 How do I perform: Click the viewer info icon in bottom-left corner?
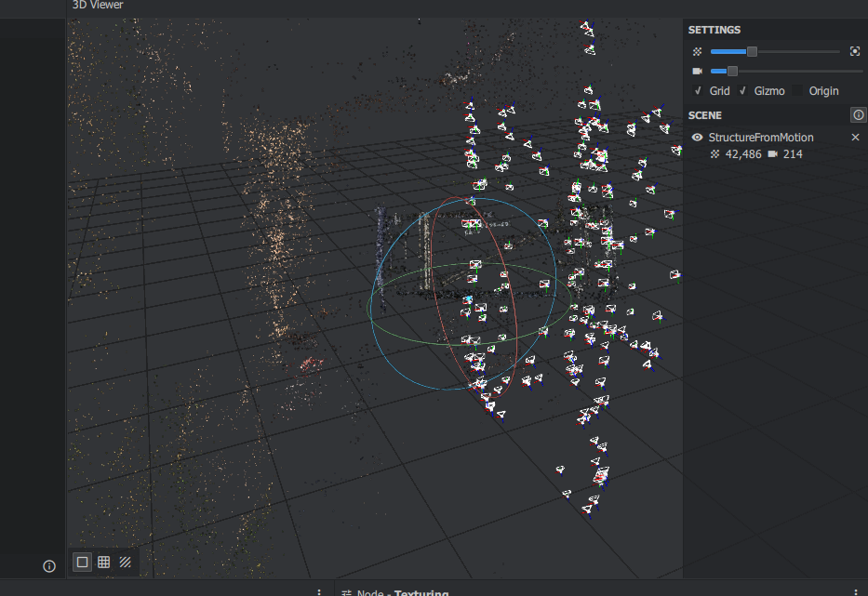(47, 566)
